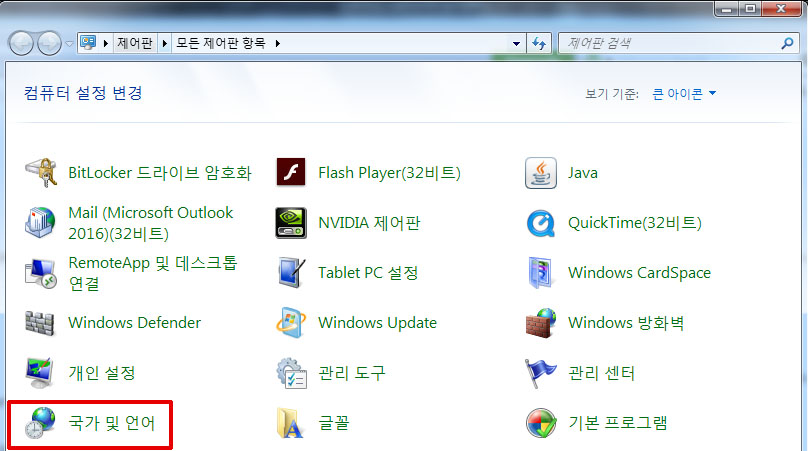
Task: Select 모든 제어판 항목 breadcrumb item
Action: tap(221, 43)
